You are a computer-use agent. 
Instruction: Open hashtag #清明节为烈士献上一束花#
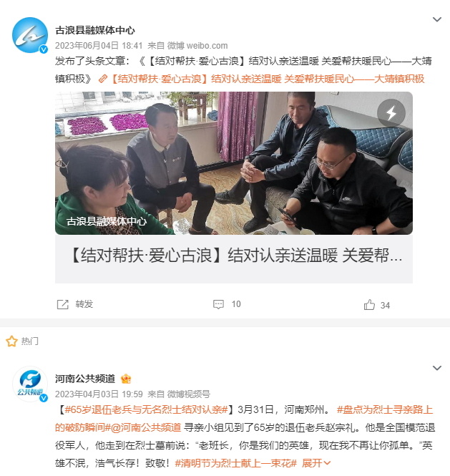point(236,463)
